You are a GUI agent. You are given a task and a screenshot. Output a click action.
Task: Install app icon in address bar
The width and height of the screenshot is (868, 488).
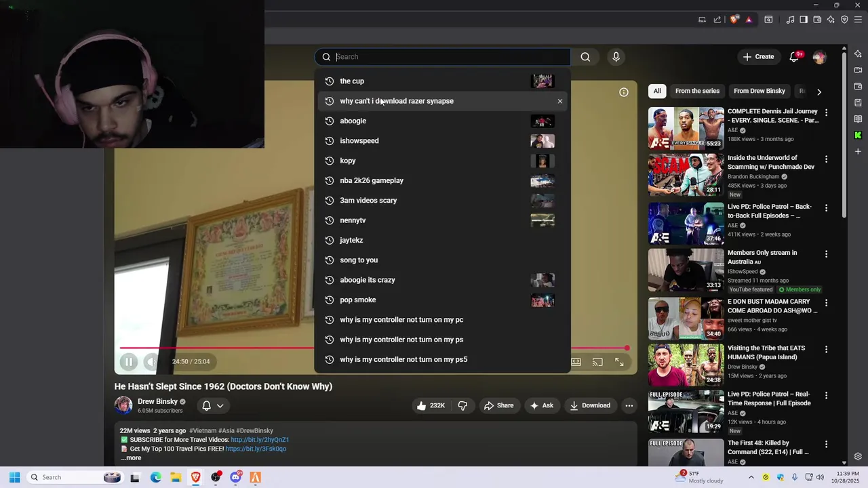pos(702,20)
